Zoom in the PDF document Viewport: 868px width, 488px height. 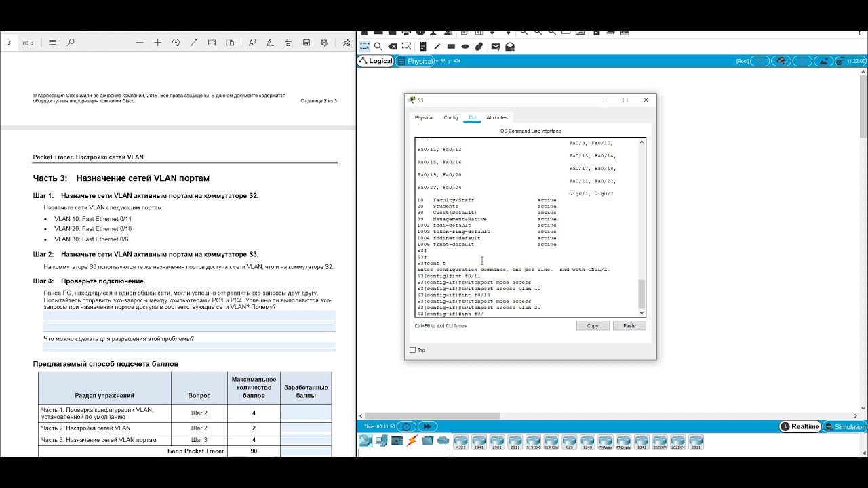point(157,43)
